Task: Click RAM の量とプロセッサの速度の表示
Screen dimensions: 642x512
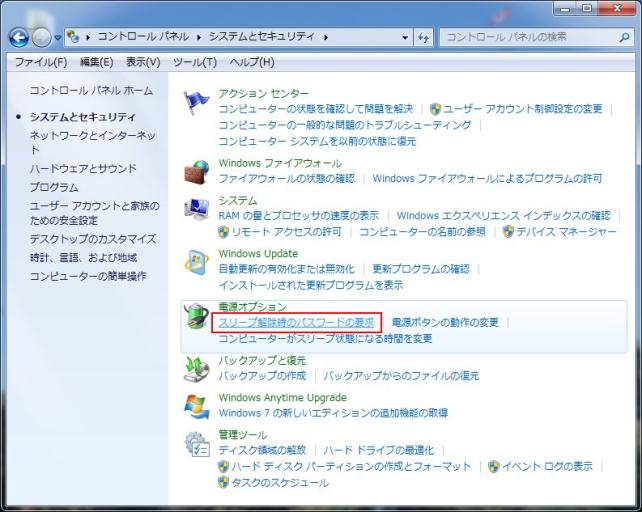Action: pos(298,216)
